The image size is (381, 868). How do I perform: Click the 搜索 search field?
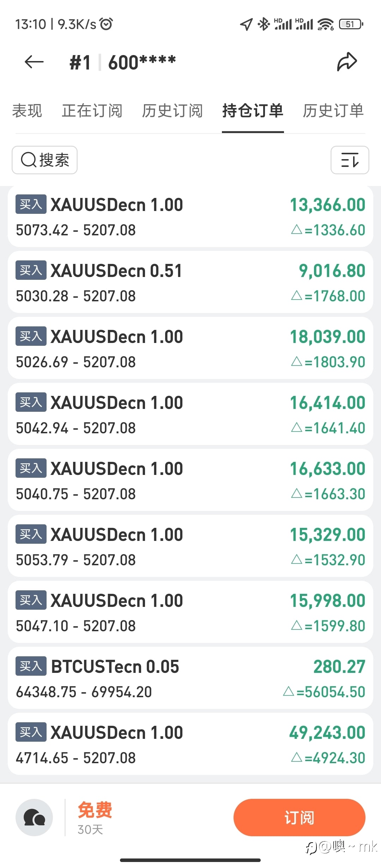coord(45,160)
